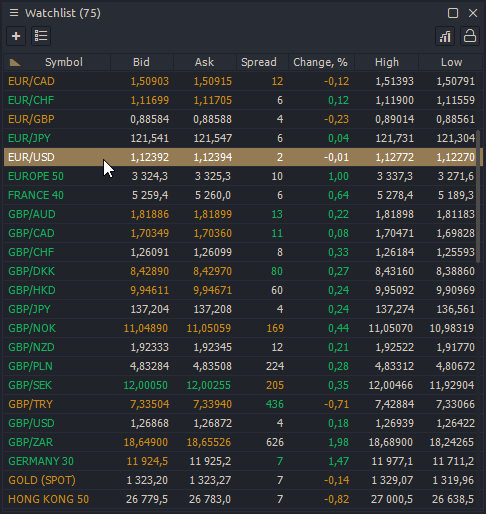Select the GOLD (SPOT) symbol
This screenshot has width=486, height=515.
[x=42, y=480]
